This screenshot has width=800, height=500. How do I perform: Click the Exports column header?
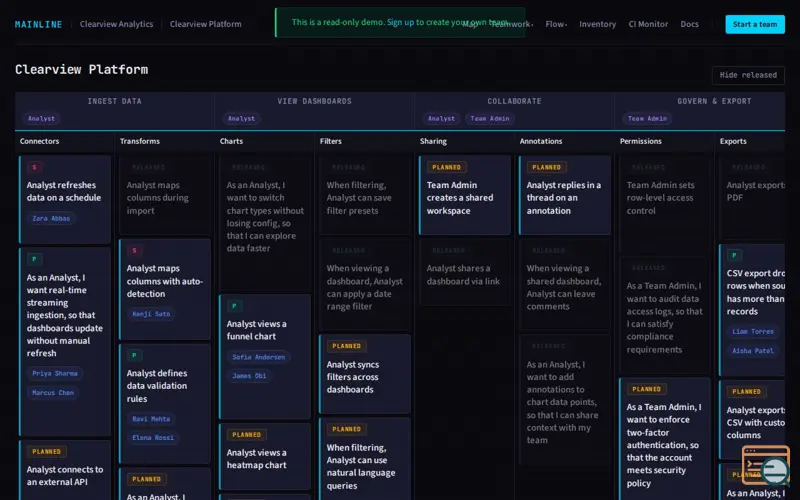733,141
